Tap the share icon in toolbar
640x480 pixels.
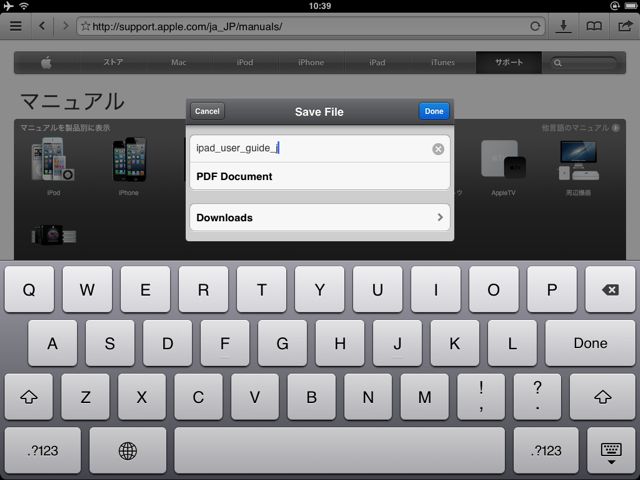624,26
